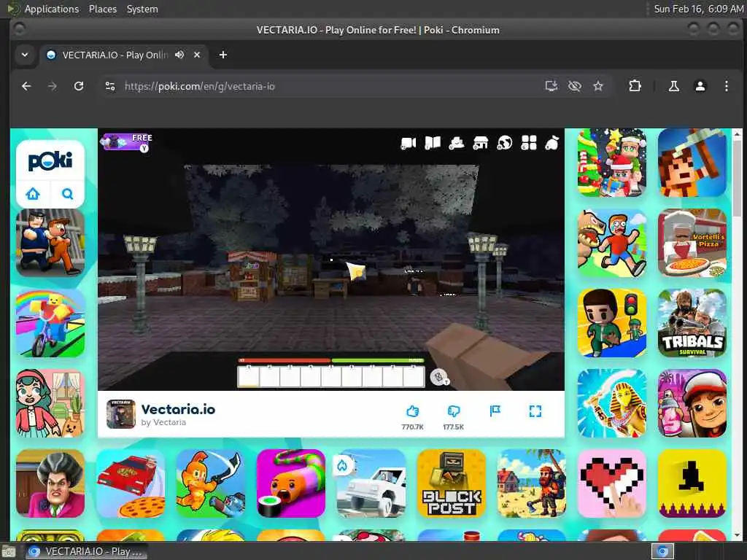Open the Chromium three-dot menu
Image resolution: width=747 pixels, height=560 pixels.
point(726,86)
